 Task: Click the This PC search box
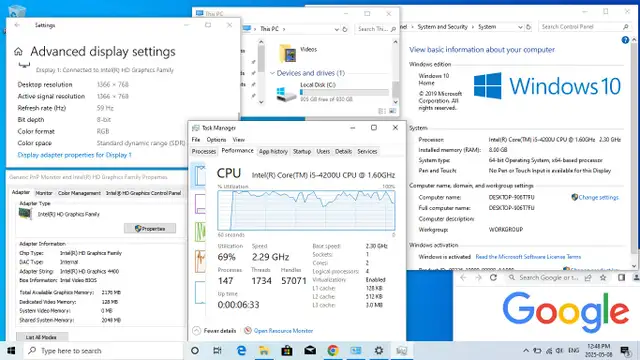376,29
